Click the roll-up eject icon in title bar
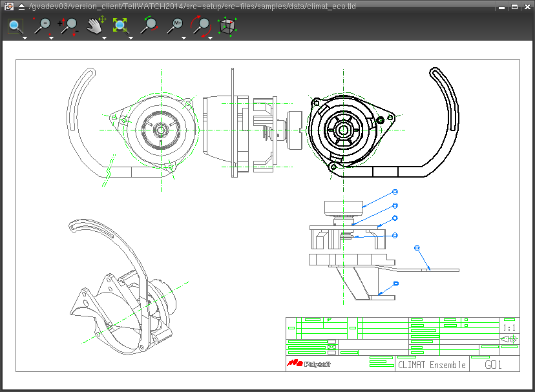The image size is (535, 392). (x=21, y=6)
